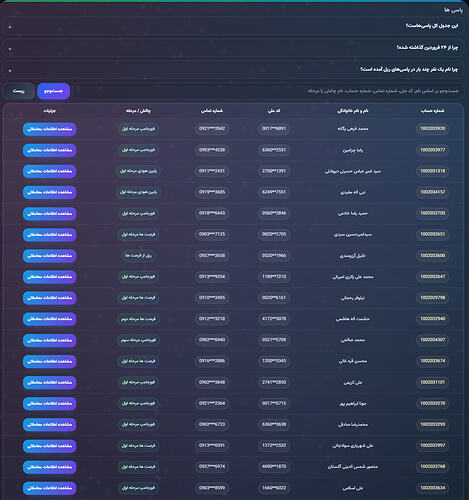This screenshot has width=469, height=500.
Task: View trade info for account 1002032651
Action: [x=50, y=235]
